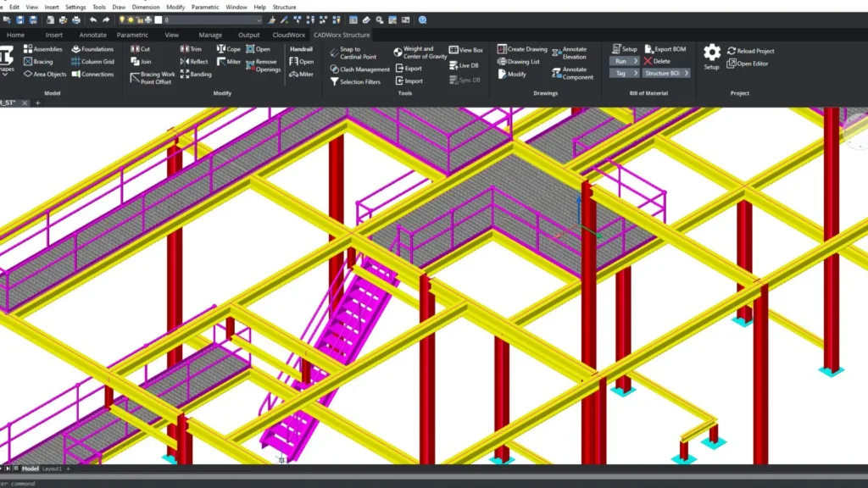
Task: Open Clash Management
Action: click(359, 69)
